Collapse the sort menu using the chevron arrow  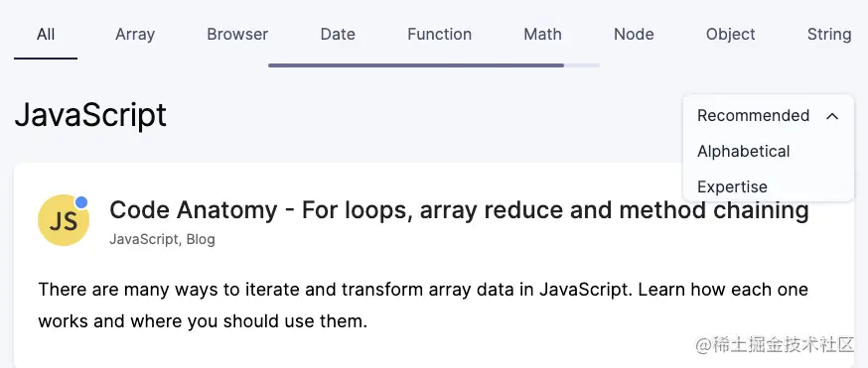pyautogui.click(x=832, y=116)
